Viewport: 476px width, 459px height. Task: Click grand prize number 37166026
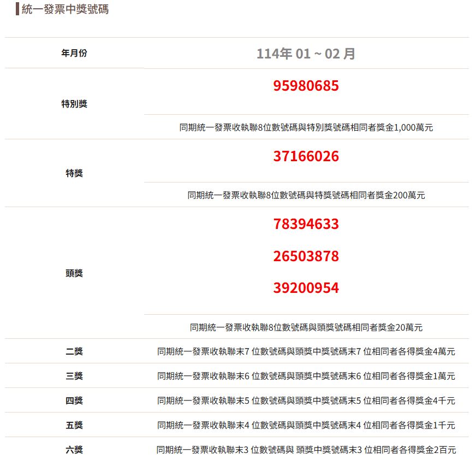[306, 156]
